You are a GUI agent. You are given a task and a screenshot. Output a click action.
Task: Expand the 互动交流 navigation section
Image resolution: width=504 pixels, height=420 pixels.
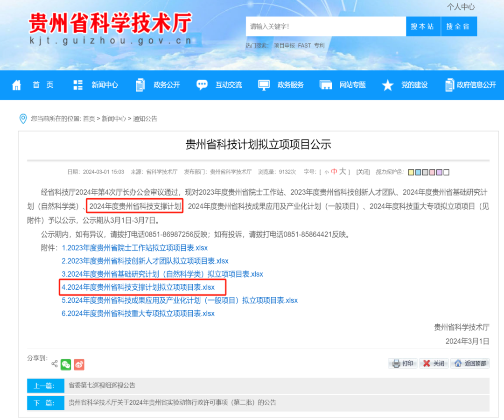228,85
